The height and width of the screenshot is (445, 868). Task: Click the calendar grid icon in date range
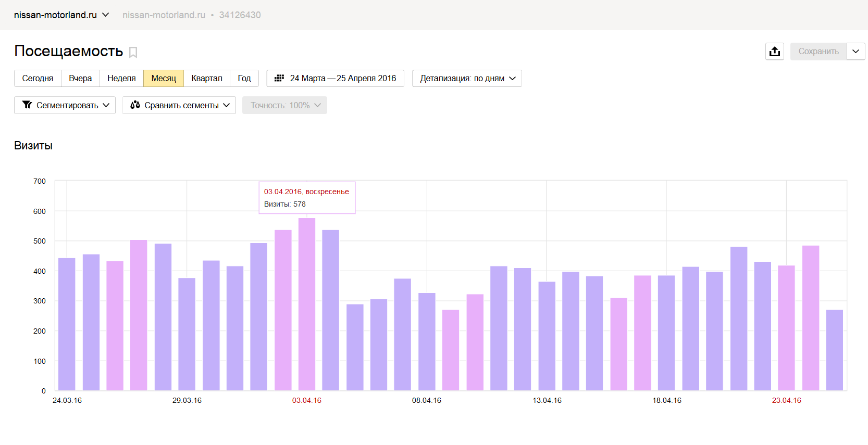[x=279, y=78]
